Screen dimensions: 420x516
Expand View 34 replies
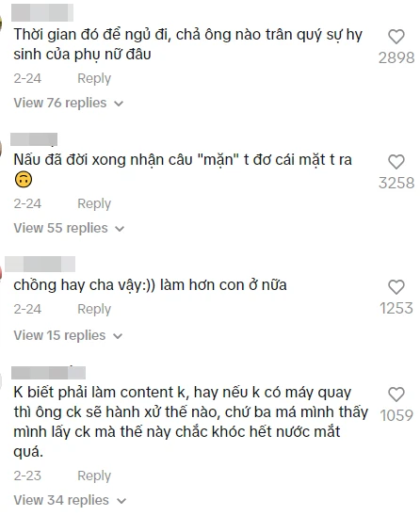[x=70, y=500]
